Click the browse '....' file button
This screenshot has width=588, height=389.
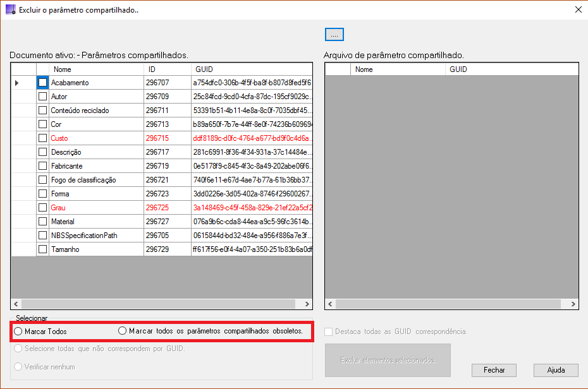334,35
